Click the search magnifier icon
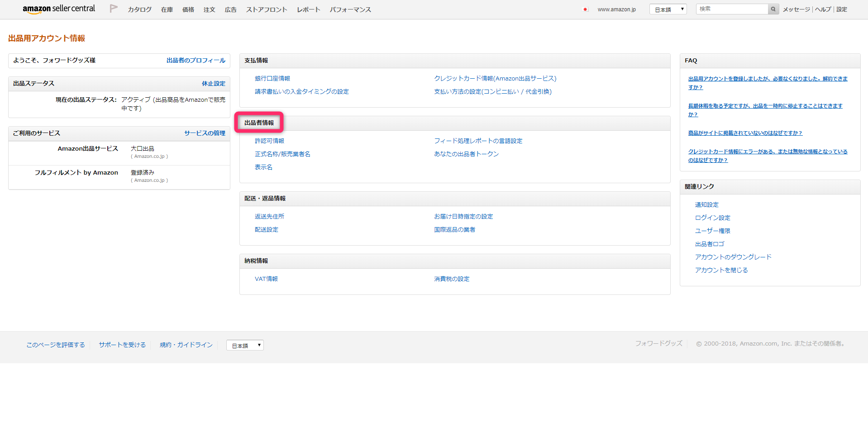Image resolution: width=868 pixels, height=427 pixels. pos(773,9)
